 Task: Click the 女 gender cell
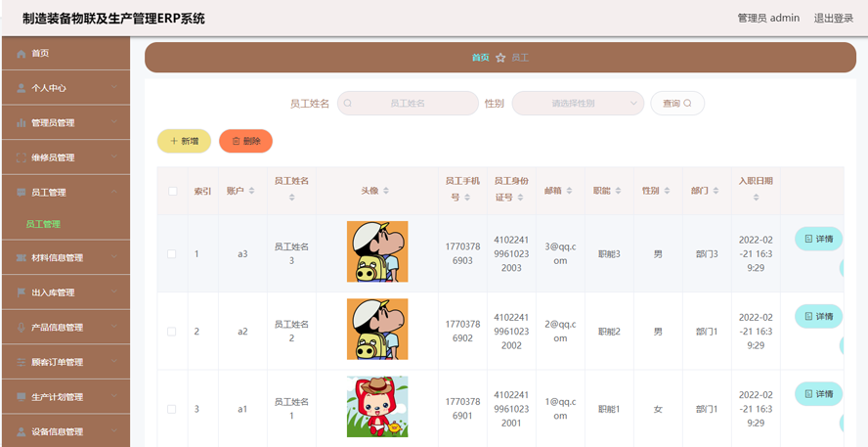658,409
